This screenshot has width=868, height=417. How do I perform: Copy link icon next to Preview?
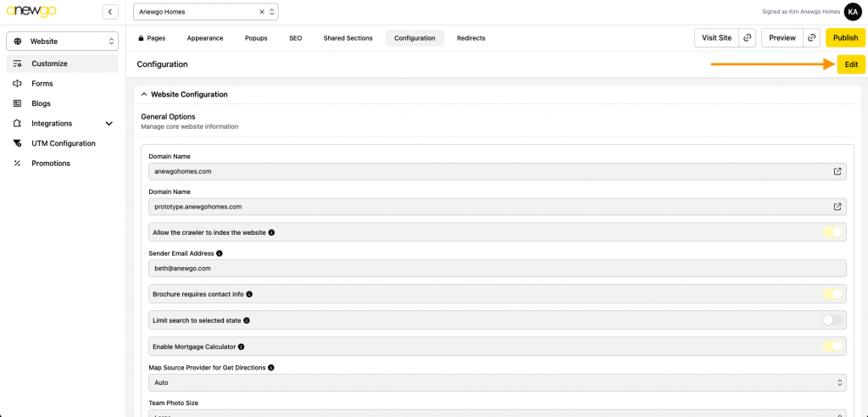click(x=812, y=38)
